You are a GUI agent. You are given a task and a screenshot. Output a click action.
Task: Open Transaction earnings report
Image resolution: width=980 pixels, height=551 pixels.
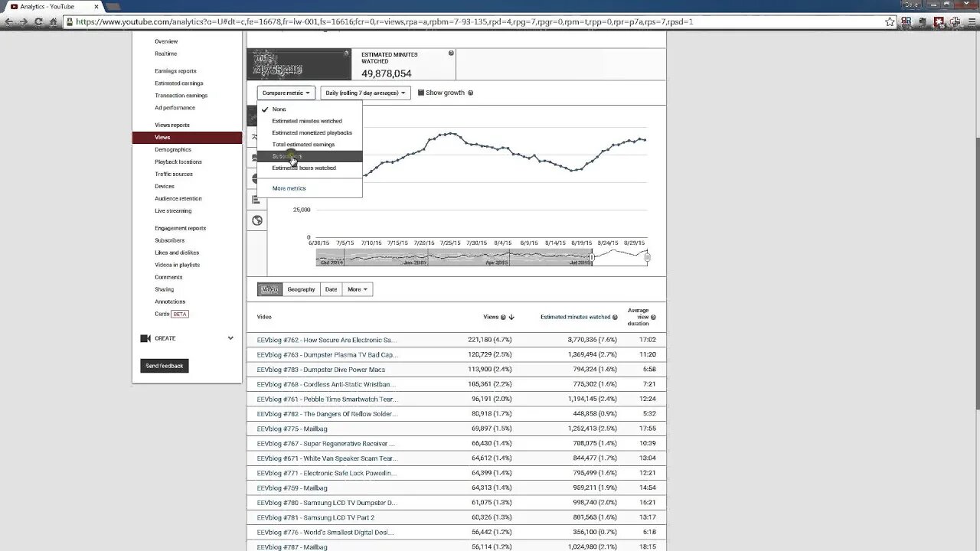click(x=181, y=96)
